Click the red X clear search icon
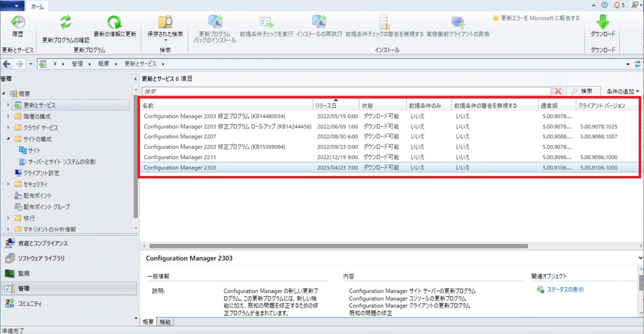 click(x=558, y=91)
